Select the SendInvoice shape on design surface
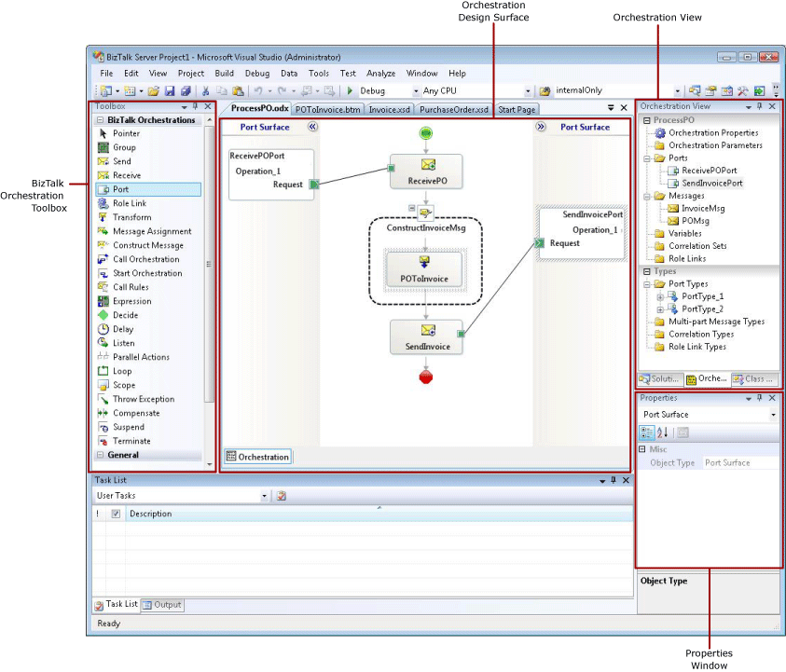 (x=427, y=337)
